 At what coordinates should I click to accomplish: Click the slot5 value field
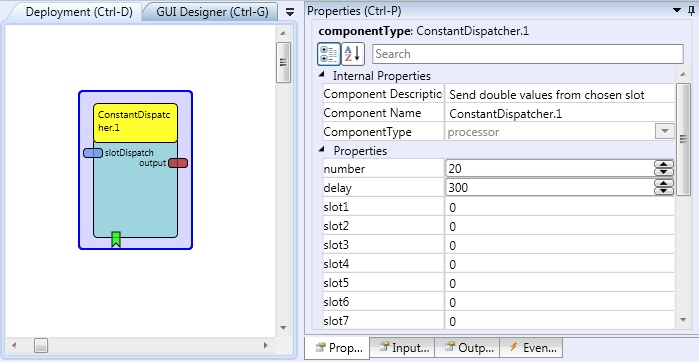tap(560, 283)
